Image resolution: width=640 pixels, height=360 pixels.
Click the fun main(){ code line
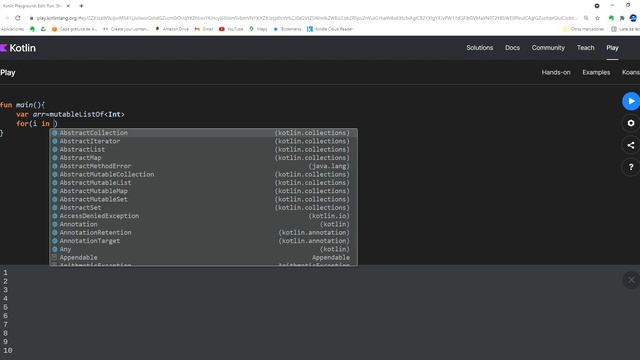22,105
